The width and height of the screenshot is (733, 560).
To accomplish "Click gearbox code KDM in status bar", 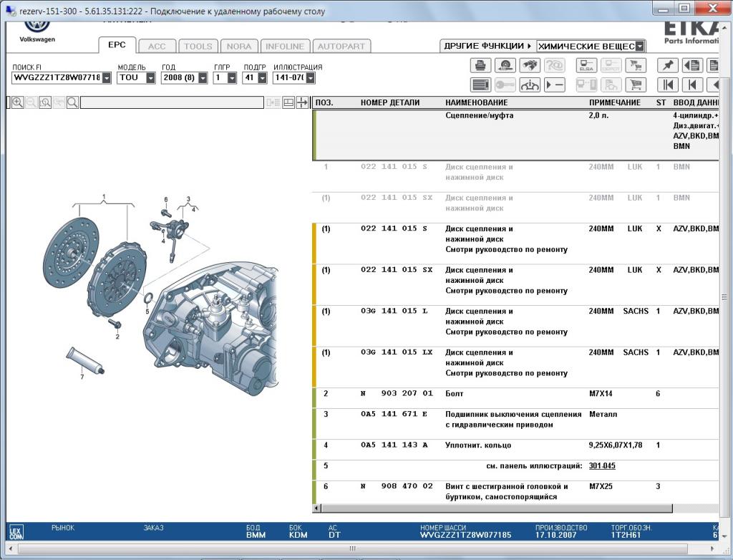I will click(298, 535).
